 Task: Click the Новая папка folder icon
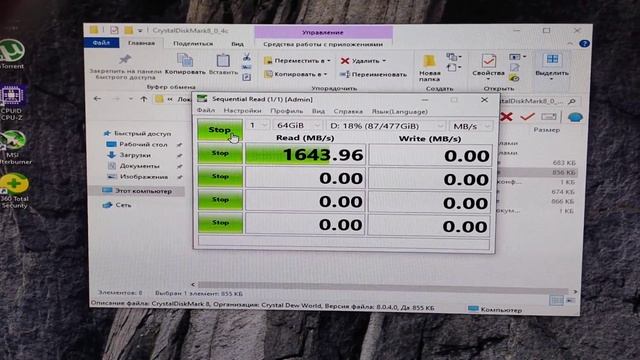(429, 61)
